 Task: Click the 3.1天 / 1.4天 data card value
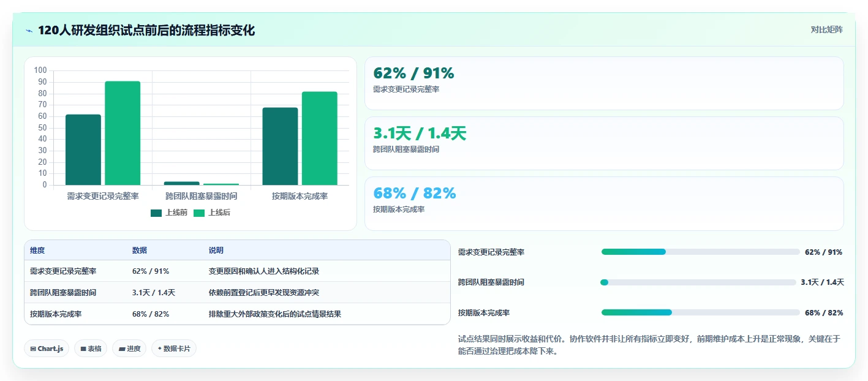point(420,133)
